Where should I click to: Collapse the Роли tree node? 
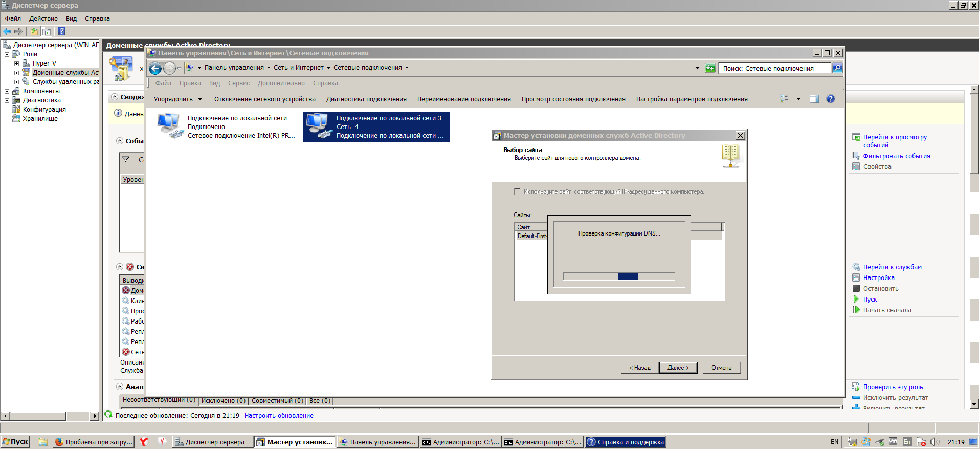tap(7, 54)
